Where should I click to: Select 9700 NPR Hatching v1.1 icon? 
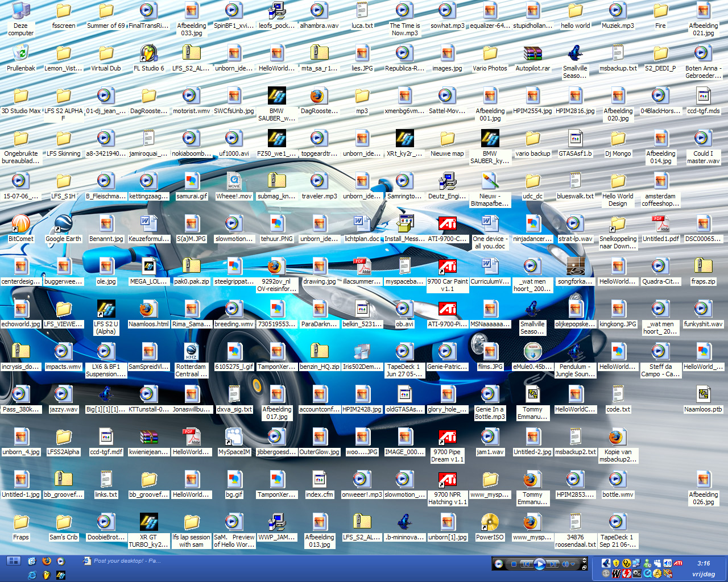[x=447, y=488]
